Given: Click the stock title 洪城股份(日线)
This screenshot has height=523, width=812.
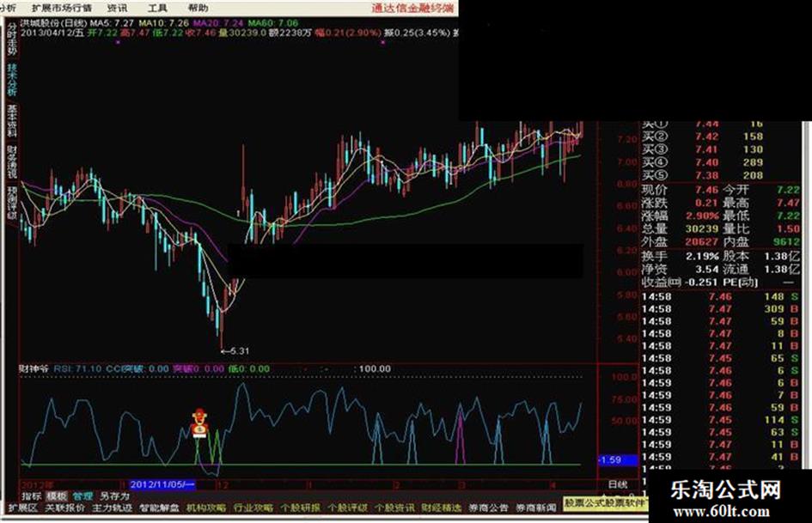Looking at the screenshot, I should [x=53, y=23].
